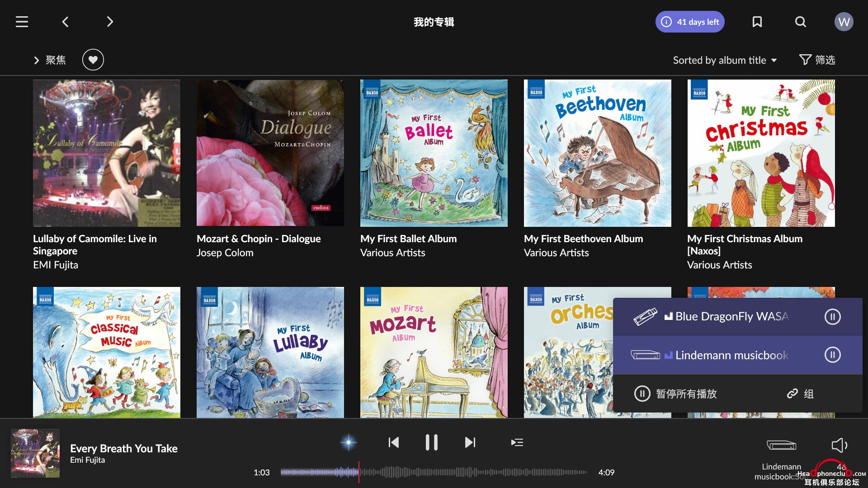868x488 pixels.
Task: Open the volume speaker control
Action: [x=839, y=445]
